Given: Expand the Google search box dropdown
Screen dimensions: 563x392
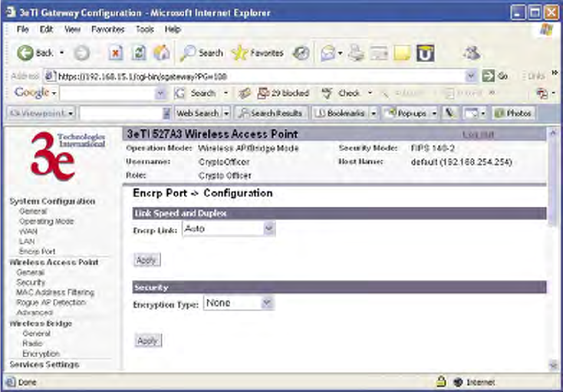Looking at the screenshot, I should point(160,94).
